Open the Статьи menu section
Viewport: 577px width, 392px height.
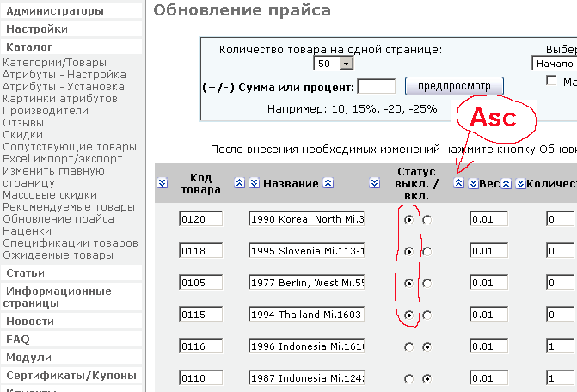(x=71, y=273)
